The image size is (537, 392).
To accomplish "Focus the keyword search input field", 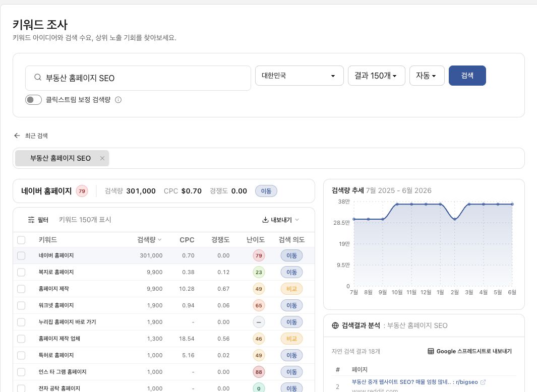I will 138,78.
